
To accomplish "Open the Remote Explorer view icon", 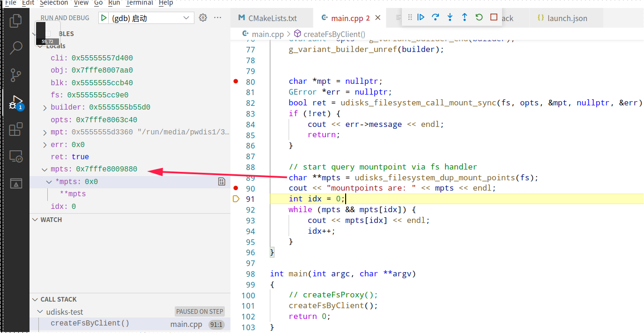I will point(16,156).
